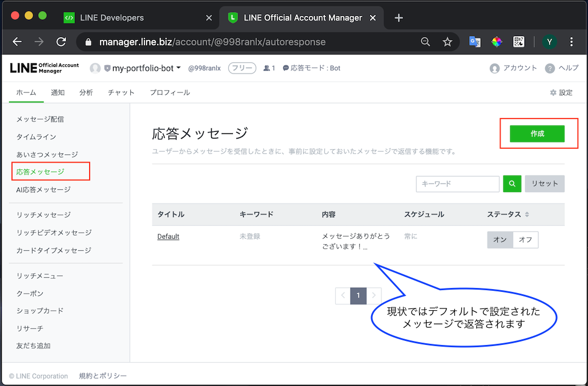Select the 通知 tab
Image resolution: width=588 pixels, height=386 pixels.
pyautogui.click(x=58, y=92)
